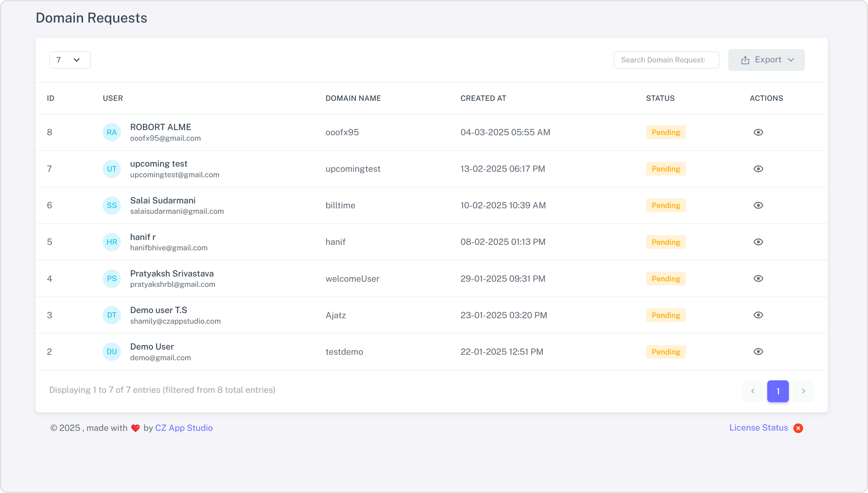Click email upcomingtest@gmail.com
Screen dimensions: 868x493
pyautogui.click(x=175, y=175)
